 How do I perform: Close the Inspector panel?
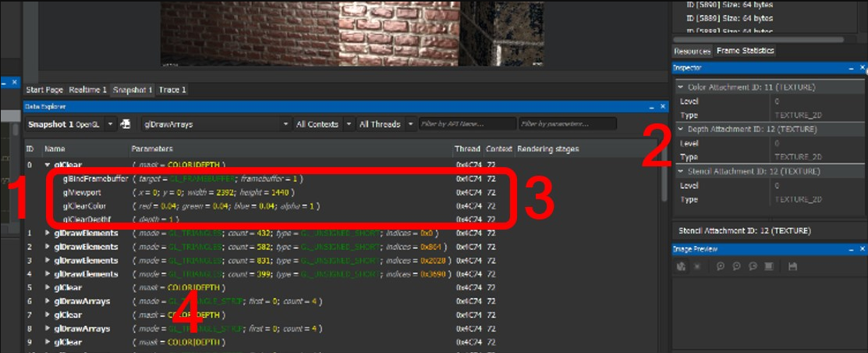[x=862, y=68]
